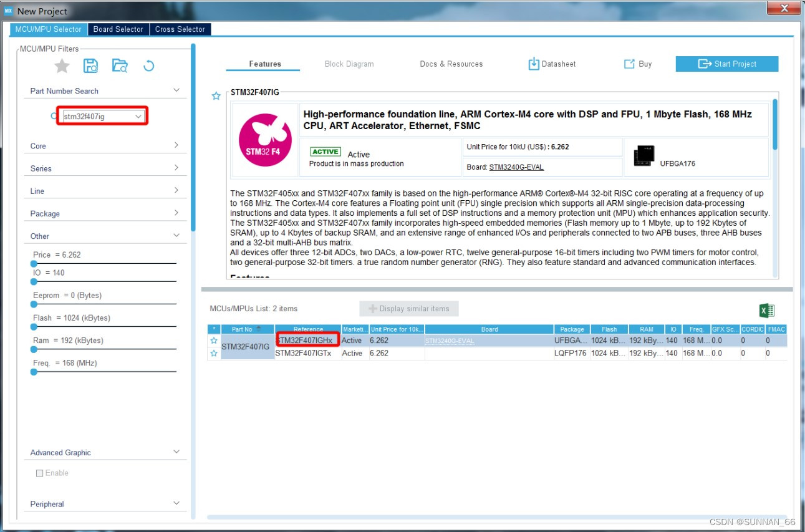Sort by the Package column header
Image resolution: width=805 pixels, height=532 pixels.
(x=572, y=329)
